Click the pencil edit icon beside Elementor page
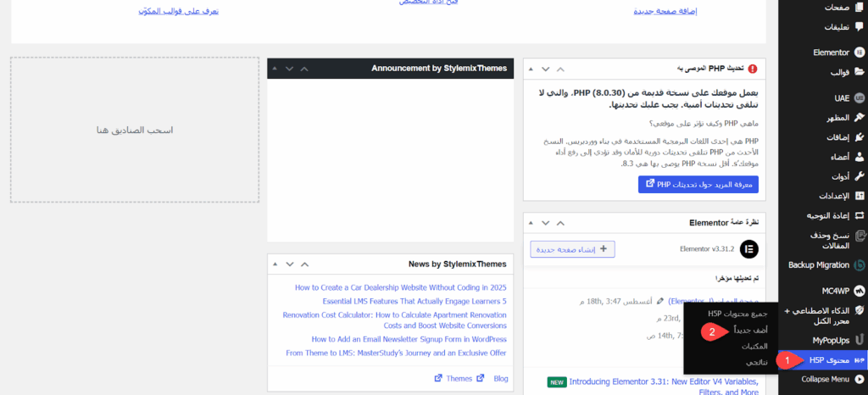This screenshot has width=868, height=395. coord(659,302)
